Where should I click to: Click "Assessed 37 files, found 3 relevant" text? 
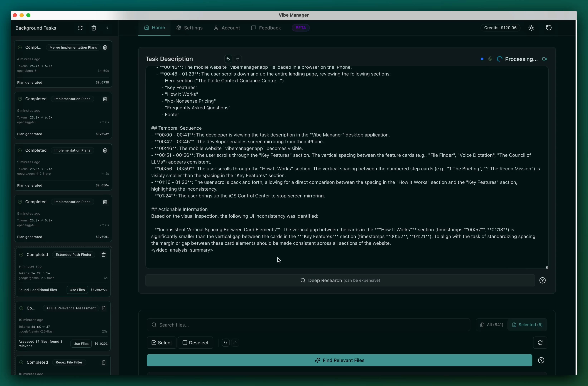(x=40, y=343)
